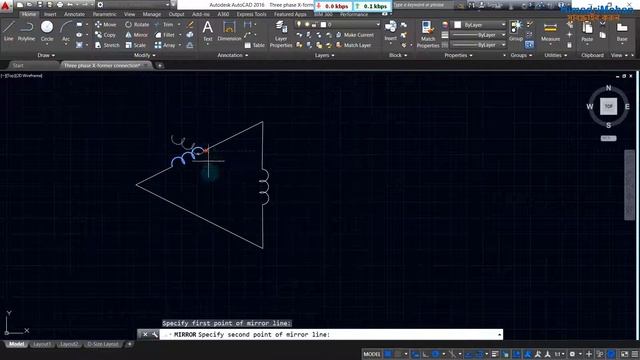The width and height of the screenshot is (640, 360).
Task: Click TOP face of the ViewCube
Action: pos(608,106)
